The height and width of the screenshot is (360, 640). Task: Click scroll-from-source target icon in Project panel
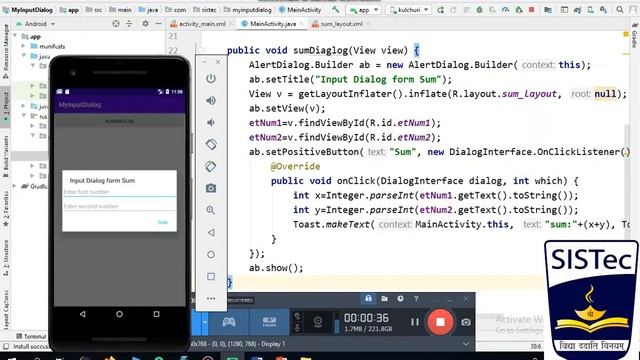(116, 24)
